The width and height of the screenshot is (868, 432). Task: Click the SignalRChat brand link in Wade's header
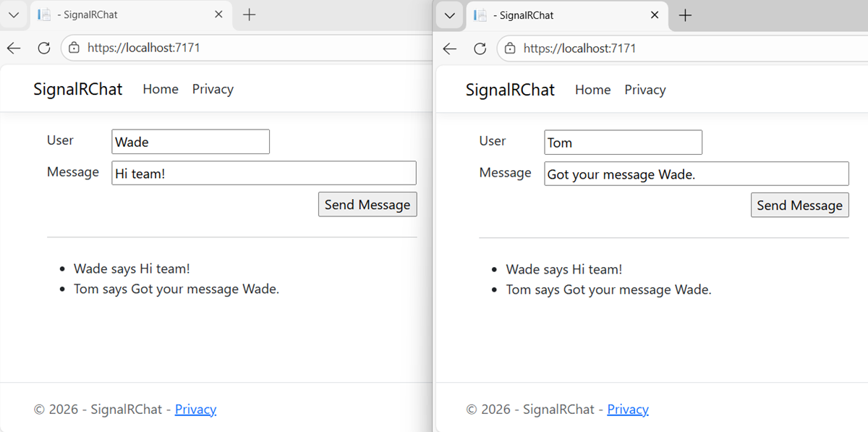[77, 89]
